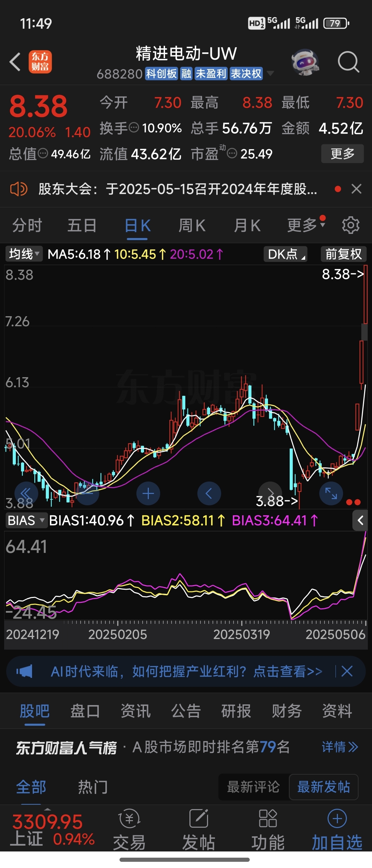Viewport: 372px width, 868px height.
Task: Switch to 月K chart tab
Action: [x=247, y=226]
